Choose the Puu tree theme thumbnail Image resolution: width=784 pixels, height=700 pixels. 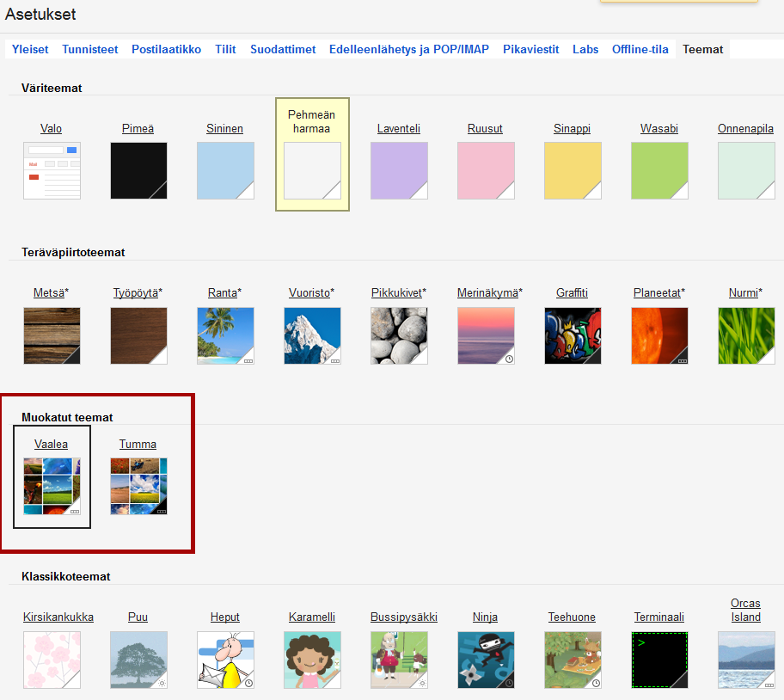pyautogui.click(x=138, y=660)
